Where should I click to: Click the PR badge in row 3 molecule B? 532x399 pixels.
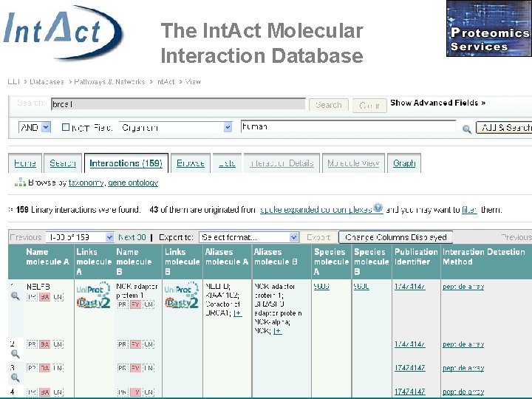click(x=123, y=368)
